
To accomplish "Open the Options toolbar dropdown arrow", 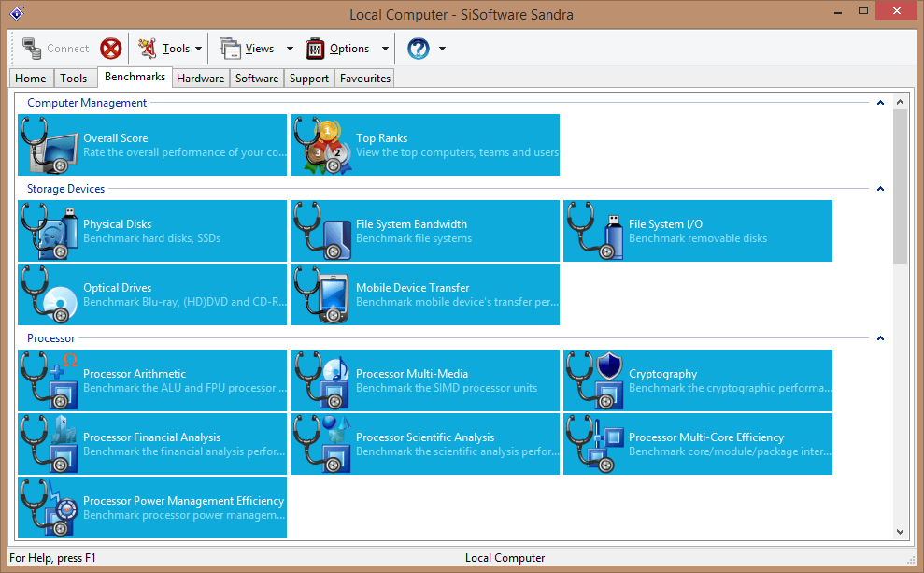I will pos(386,49).
